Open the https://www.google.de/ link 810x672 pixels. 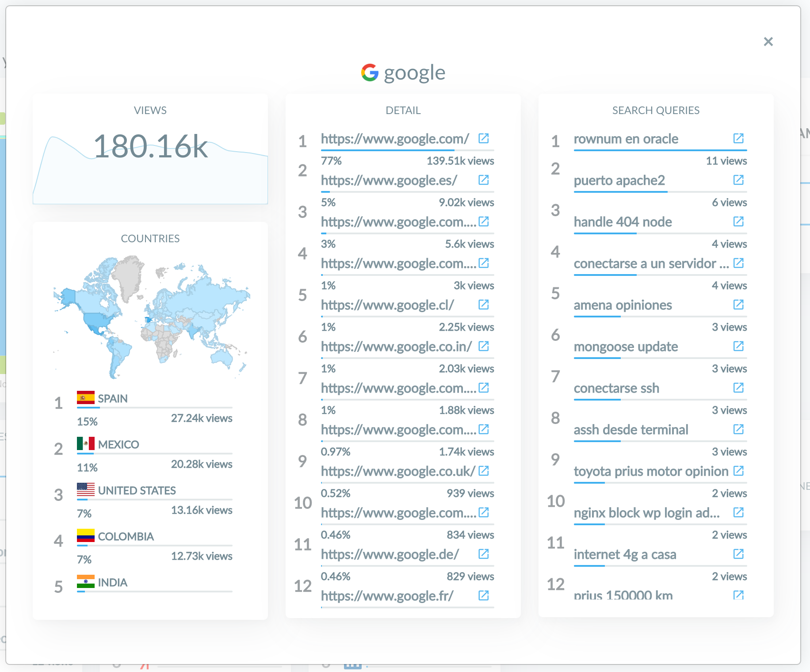click(390, 554)
